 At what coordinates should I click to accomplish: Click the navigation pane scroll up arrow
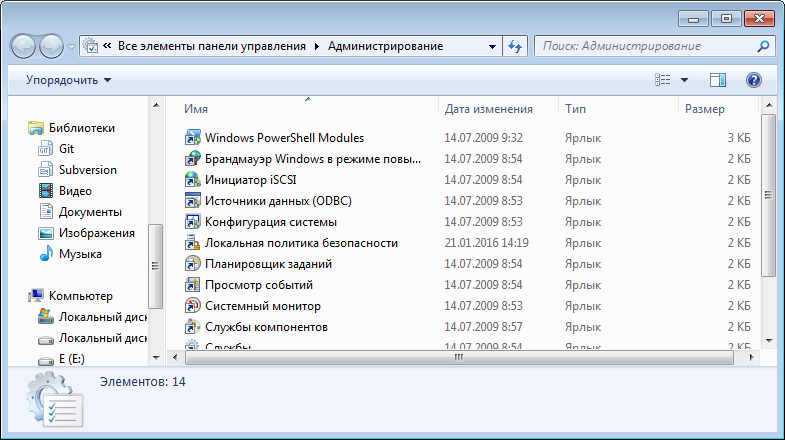pyautogui.click(x=156, y=106)
